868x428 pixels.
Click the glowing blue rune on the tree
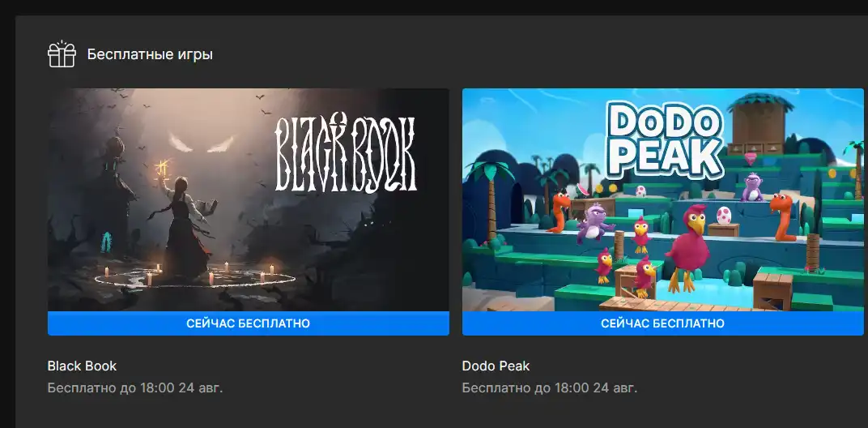(x=106, y=242)
